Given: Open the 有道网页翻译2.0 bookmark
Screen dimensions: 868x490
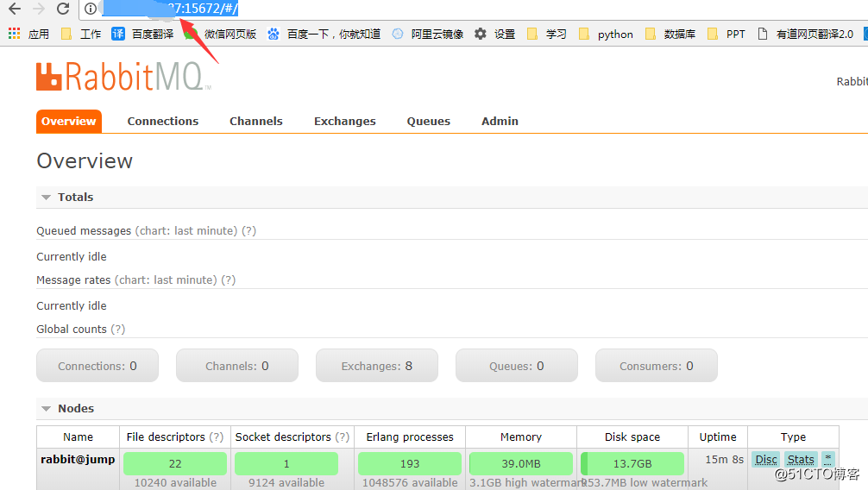Looking at the screenshot, I should (805, 34).
